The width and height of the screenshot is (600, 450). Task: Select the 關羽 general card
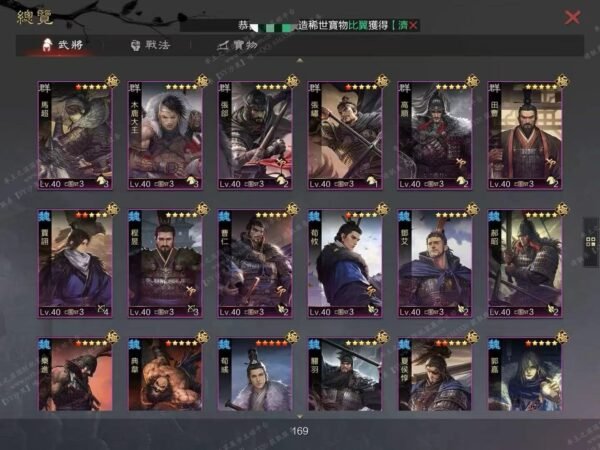345,374
